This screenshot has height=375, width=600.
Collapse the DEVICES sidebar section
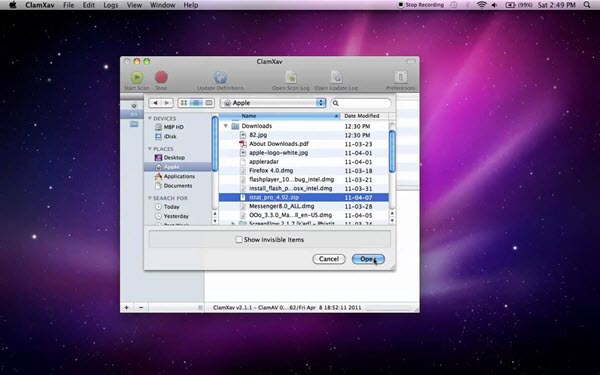tap(150, 118)
